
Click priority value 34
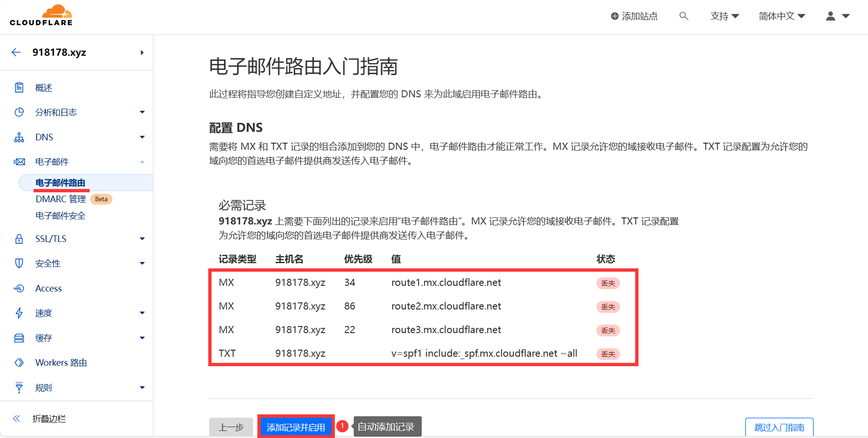pos(349,282)
